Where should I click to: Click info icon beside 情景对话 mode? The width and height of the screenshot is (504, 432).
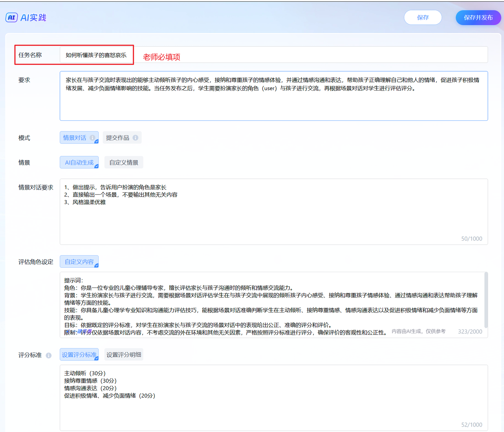92,138
